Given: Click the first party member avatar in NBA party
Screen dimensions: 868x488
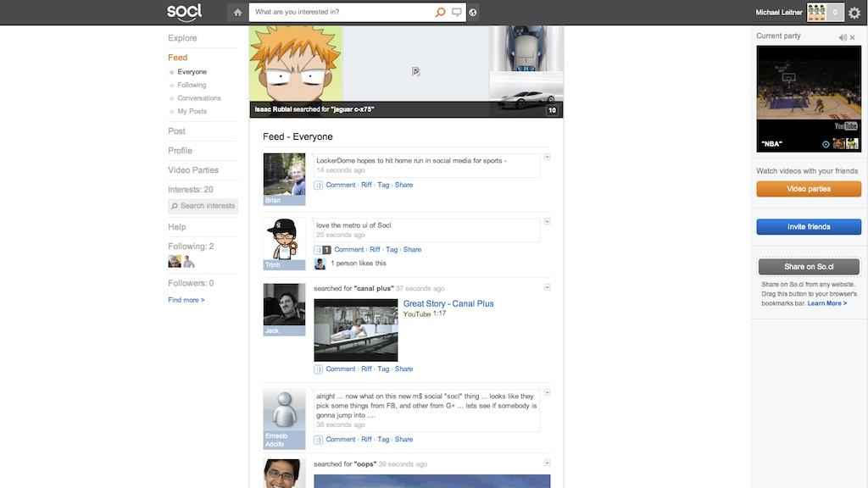Looking at the screenshot, I should 839,144.
